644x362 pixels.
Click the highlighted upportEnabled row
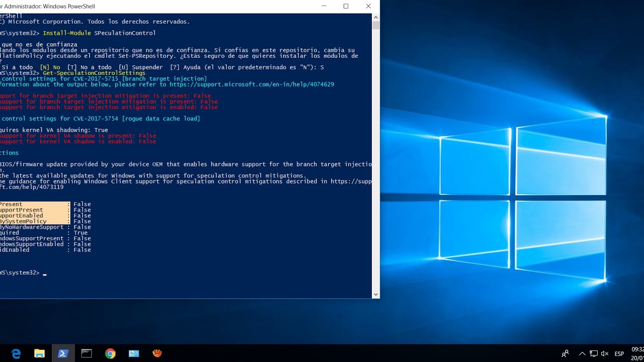click(45, 216)
